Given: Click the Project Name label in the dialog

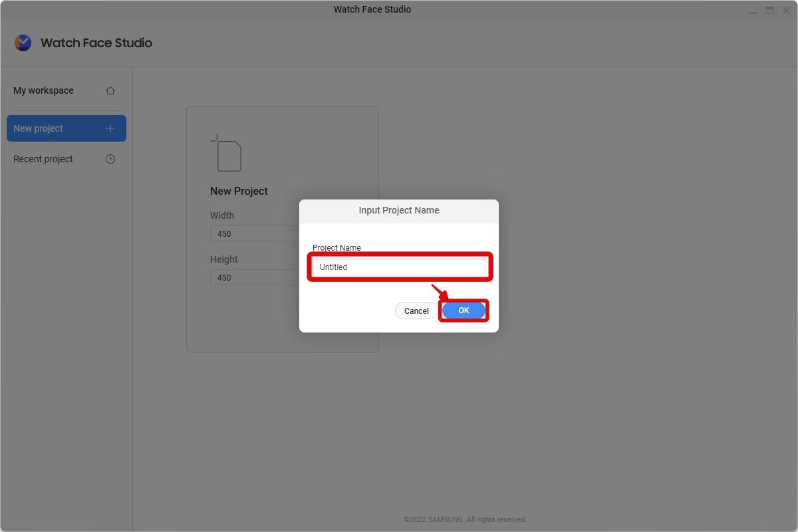Looking at the screenshot, I should click(336, 248).
